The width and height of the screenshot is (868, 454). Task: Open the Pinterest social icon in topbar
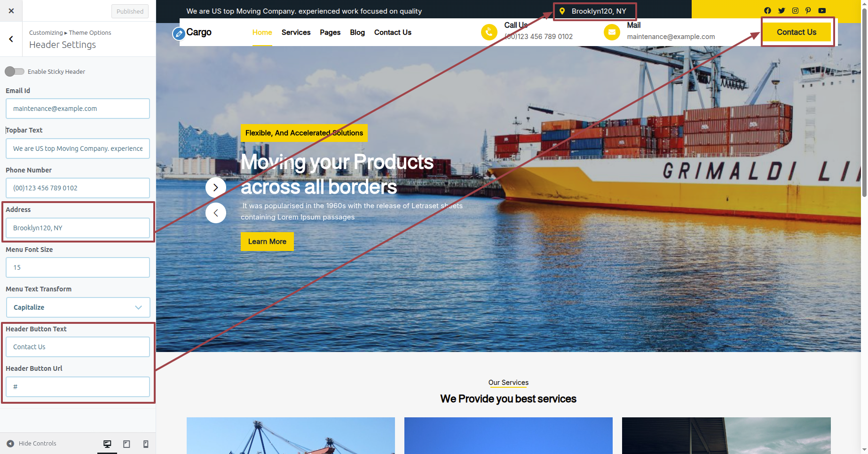[808, 10]
